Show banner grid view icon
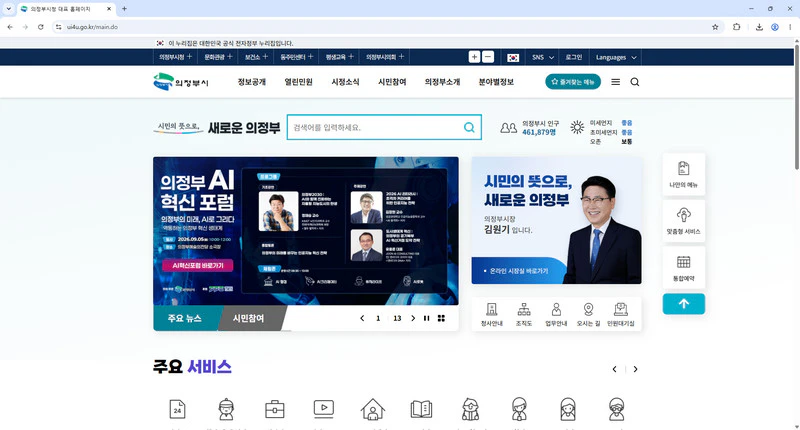This screenshot has height=430, width=800. pyautogui.click(x=441, y=318)
